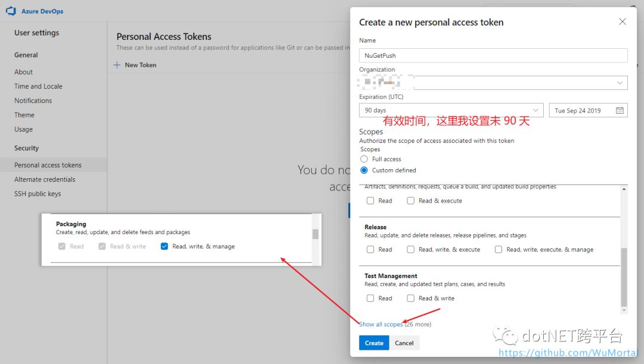Click the Show all scopes link

tap(380, 324)
